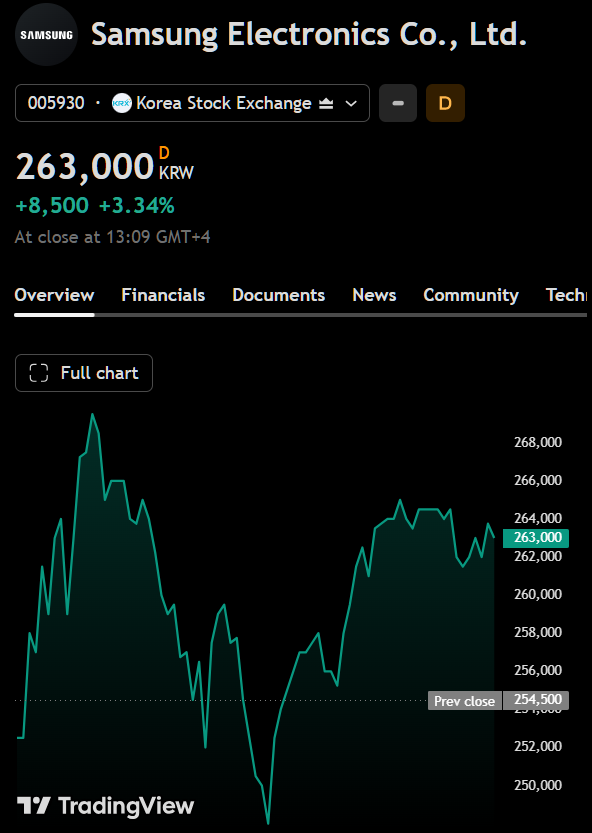Click the 252,000 axis label

[538, 746]
